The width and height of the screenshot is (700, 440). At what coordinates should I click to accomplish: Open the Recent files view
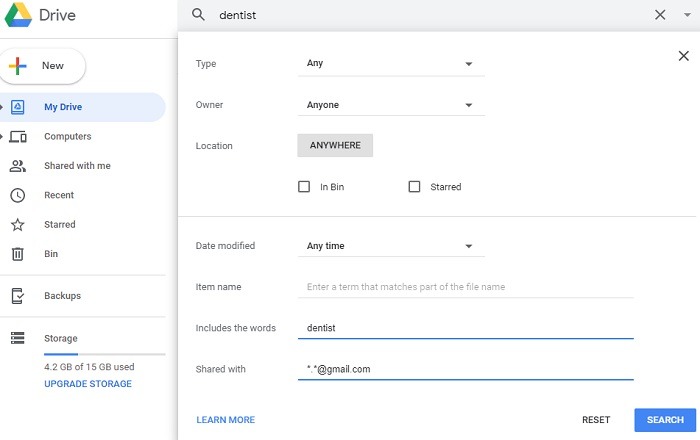click(x=59, y=195)
